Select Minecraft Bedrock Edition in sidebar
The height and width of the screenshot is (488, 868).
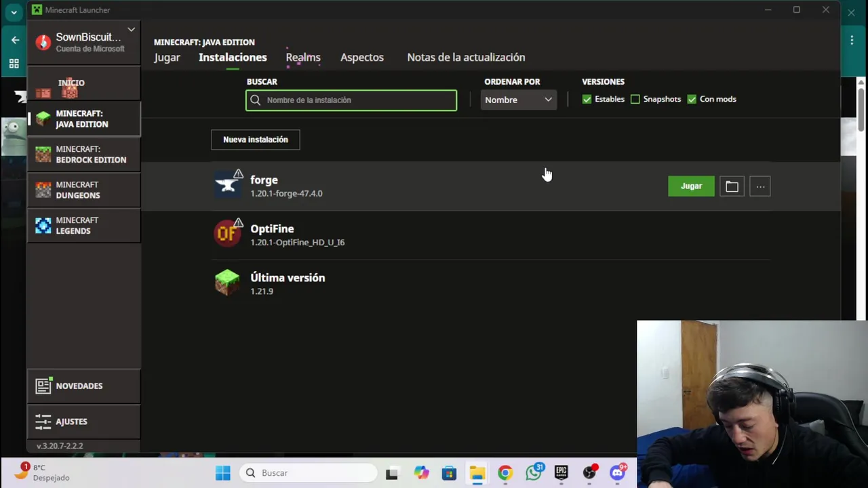(84, 155)
